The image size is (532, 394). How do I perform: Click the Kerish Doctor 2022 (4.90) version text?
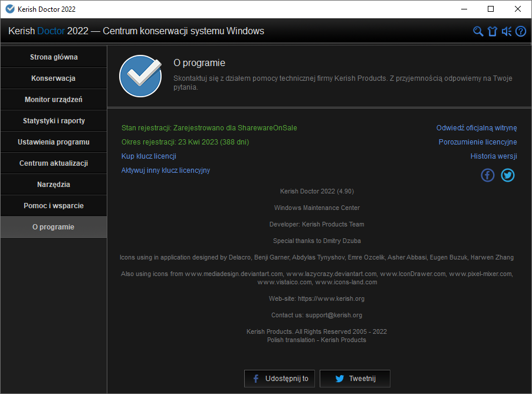[x=317, y=192]
